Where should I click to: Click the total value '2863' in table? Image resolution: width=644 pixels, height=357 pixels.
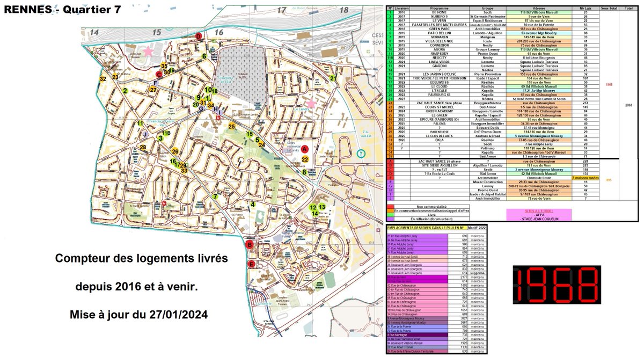coord(628,105)
